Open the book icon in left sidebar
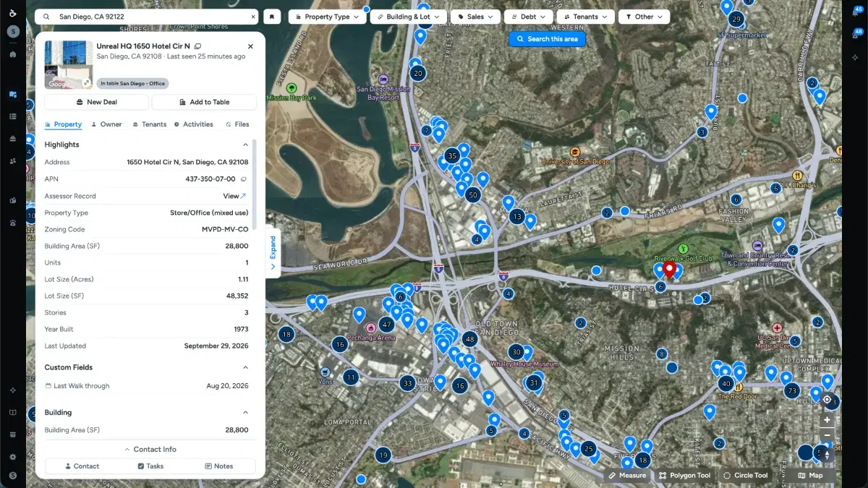The image size is (868, 488). [x=13, y=413]
